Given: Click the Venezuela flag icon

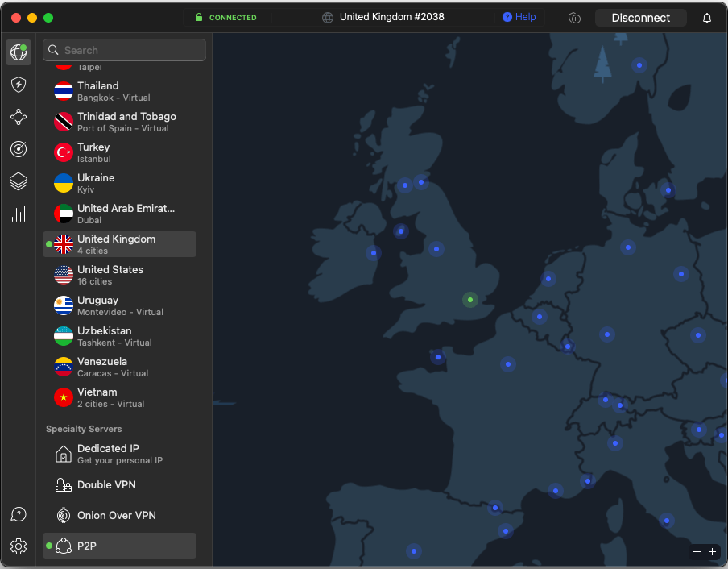Looking at the screenshot, I should (64, 367).
